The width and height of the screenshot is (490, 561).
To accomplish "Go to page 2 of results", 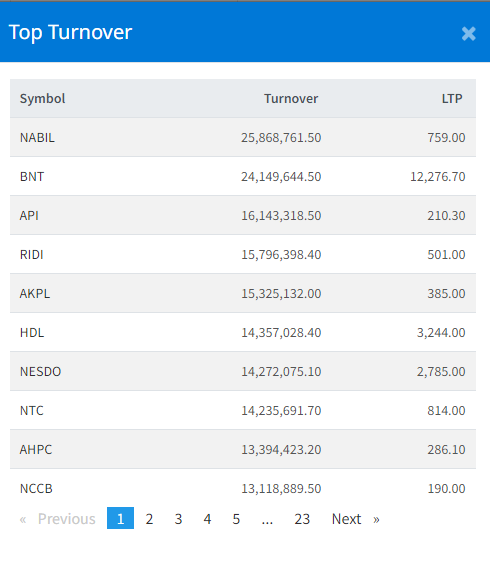I will click(149, 518).
